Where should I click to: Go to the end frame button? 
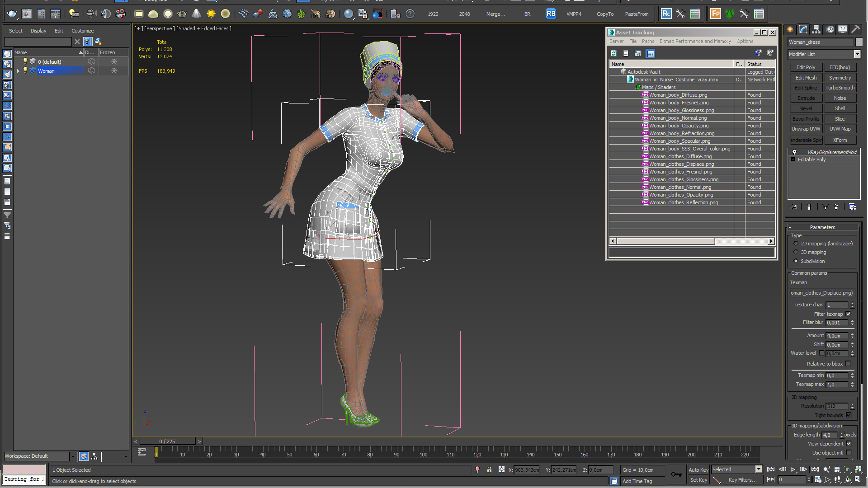[815, 470]
